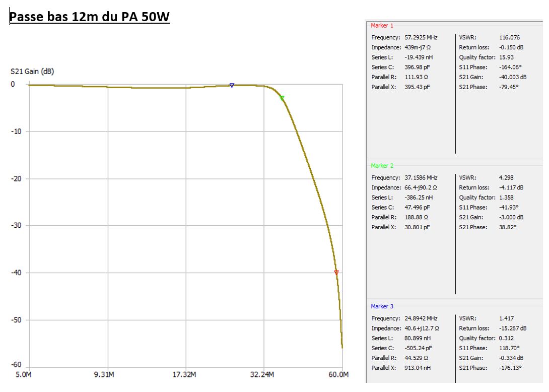Viewport: 549px width, 392px height.
Task: Click the 9.31M frequency axis label
Action: [x=104, y=374]
